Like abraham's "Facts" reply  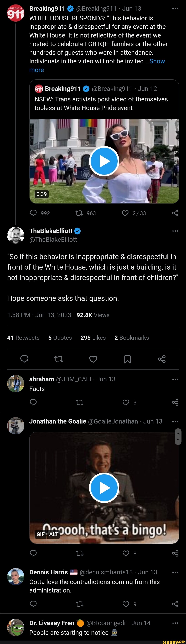[126, 402]
